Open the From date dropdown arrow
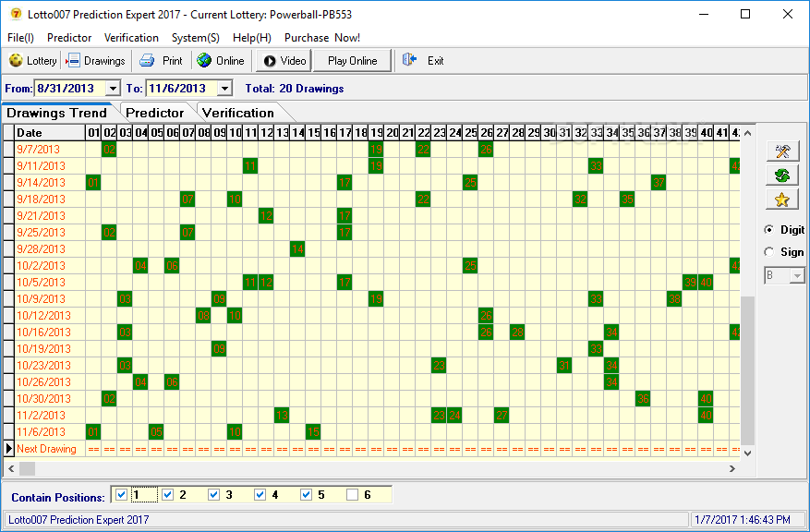This screenshot has height=532, width=810. pos(113,89)
